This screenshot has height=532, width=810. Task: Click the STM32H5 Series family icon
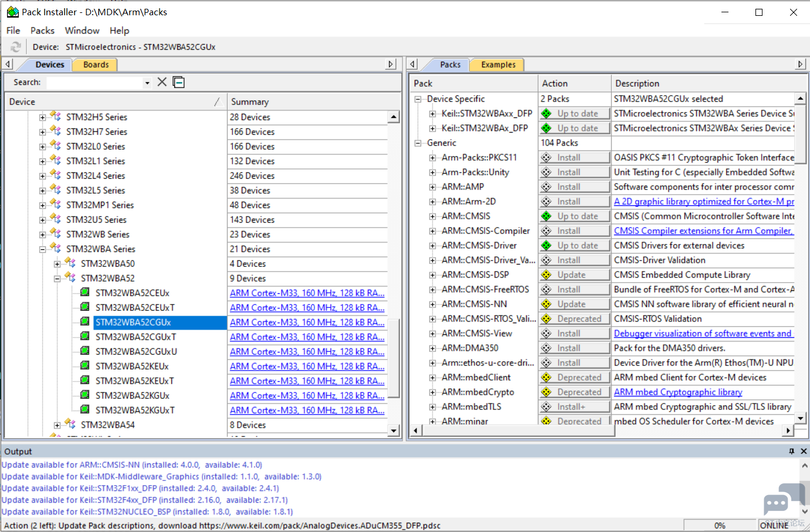coord(56,116)
